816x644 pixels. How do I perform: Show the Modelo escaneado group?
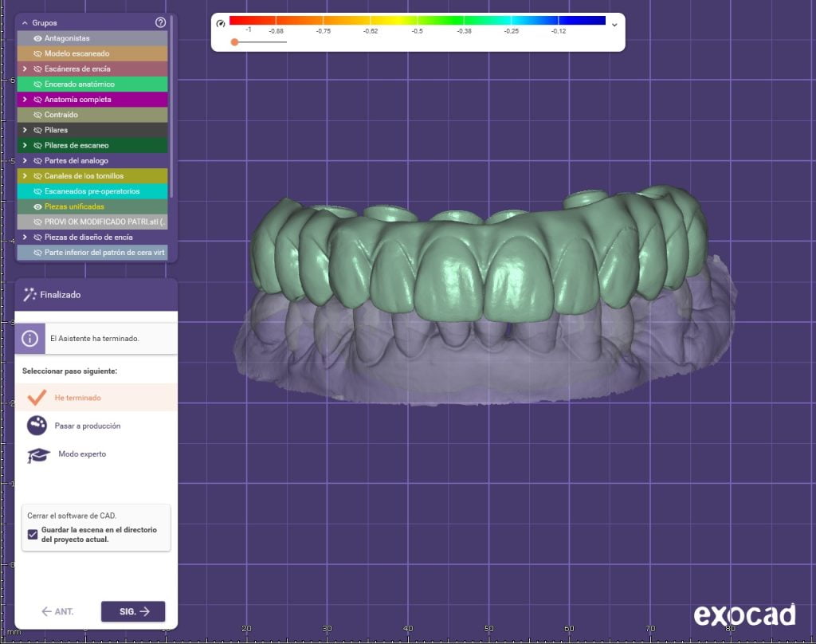[x=37, y=53]
